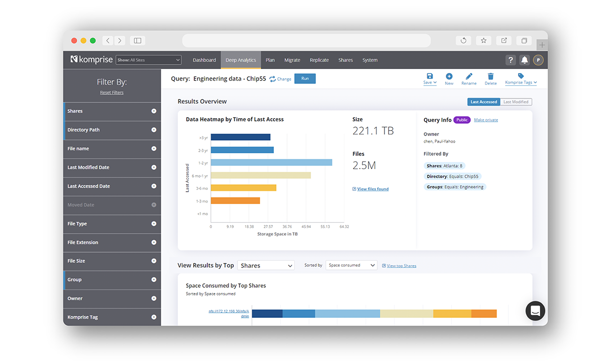610x364 pixels.
Task: Make the query private
Action: pyautogui.click(x=485, y=119)
